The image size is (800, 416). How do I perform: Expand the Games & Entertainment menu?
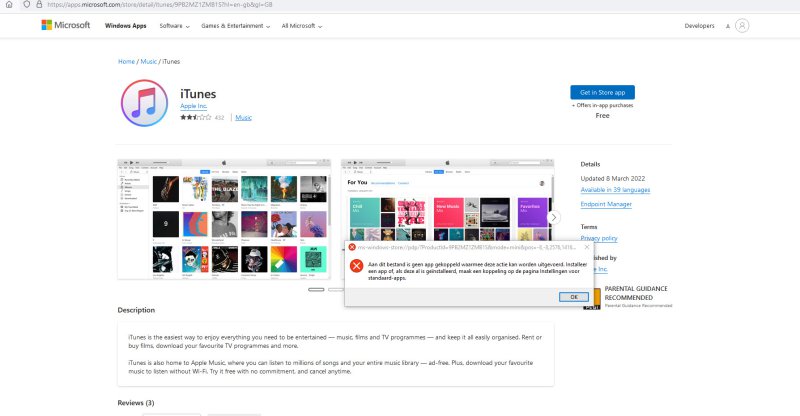[x=235, y=25]
